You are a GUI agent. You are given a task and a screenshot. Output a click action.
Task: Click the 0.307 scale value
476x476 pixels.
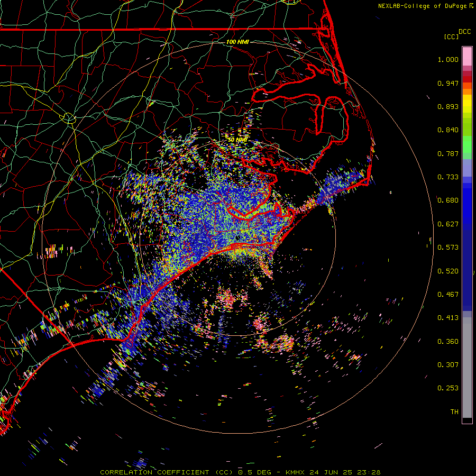[x=448, y=365]
